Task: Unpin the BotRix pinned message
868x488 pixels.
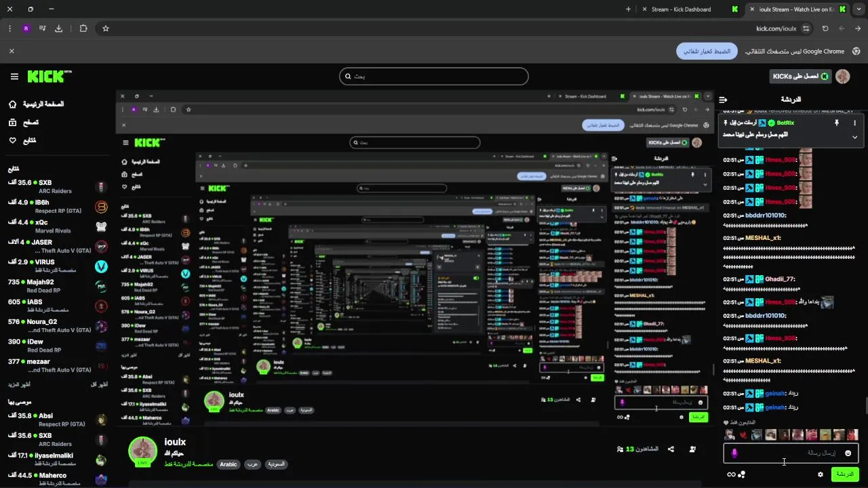Action: pyautogui.click(x=837, y=123)
